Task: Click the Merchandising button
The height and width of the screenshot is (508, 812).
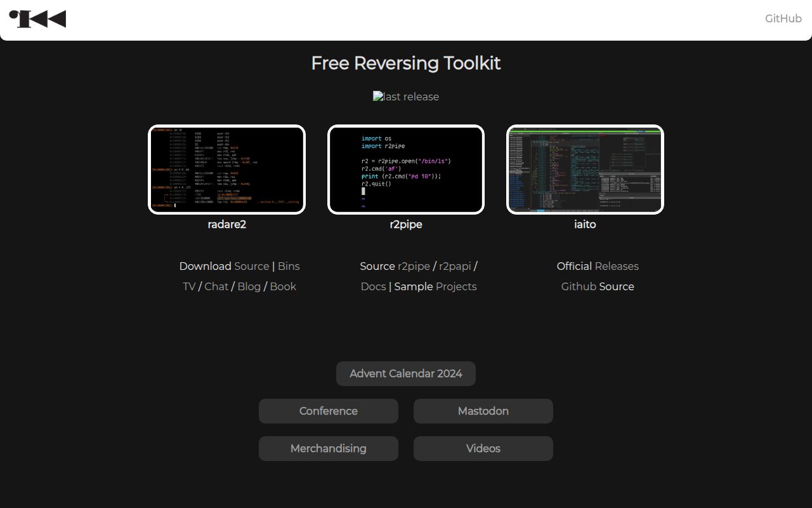Action: pos(329,448)
